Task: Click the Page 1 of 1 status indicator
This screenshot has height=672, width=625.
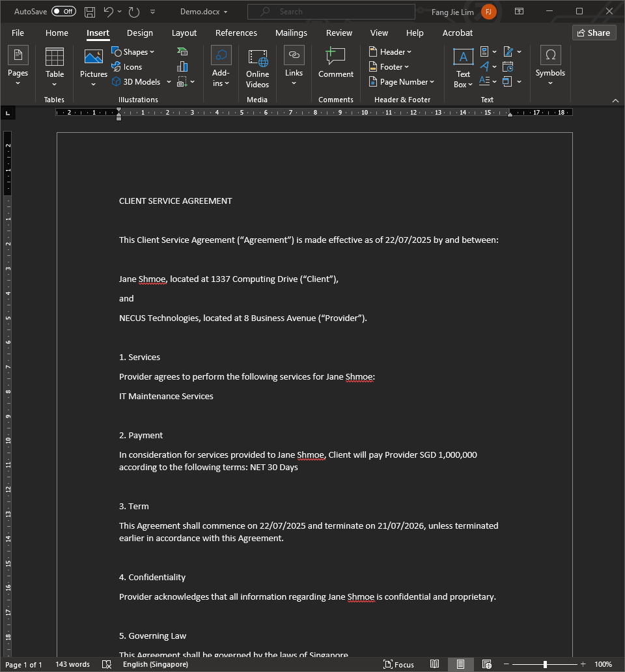Action: coord(23,665)
